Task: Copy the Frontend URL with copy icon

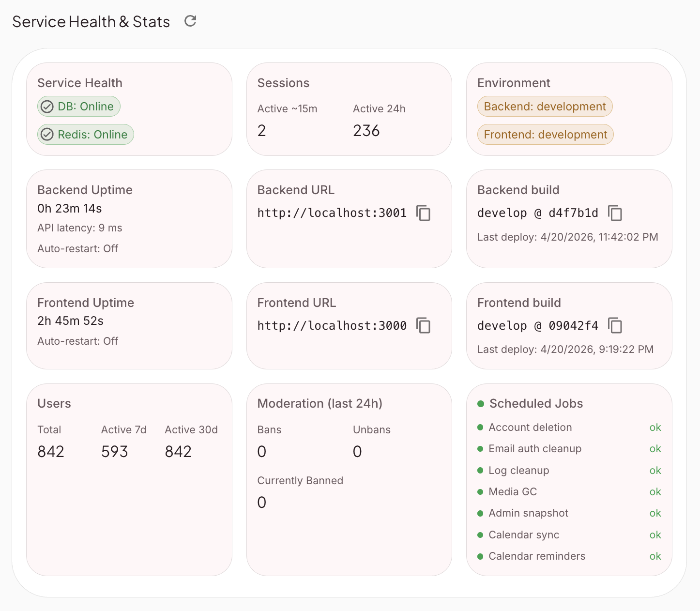Action: click(x=424, y=325)
